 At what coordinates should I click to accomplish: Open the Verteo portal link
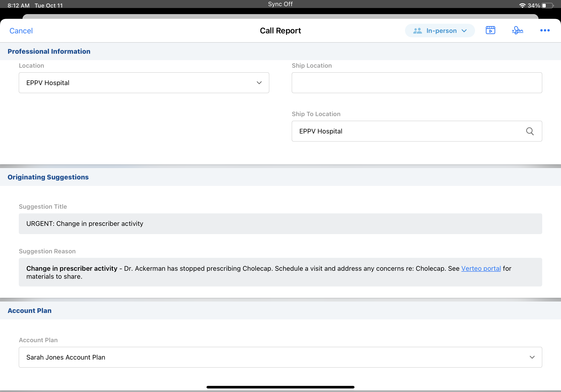tap(481, 268)
